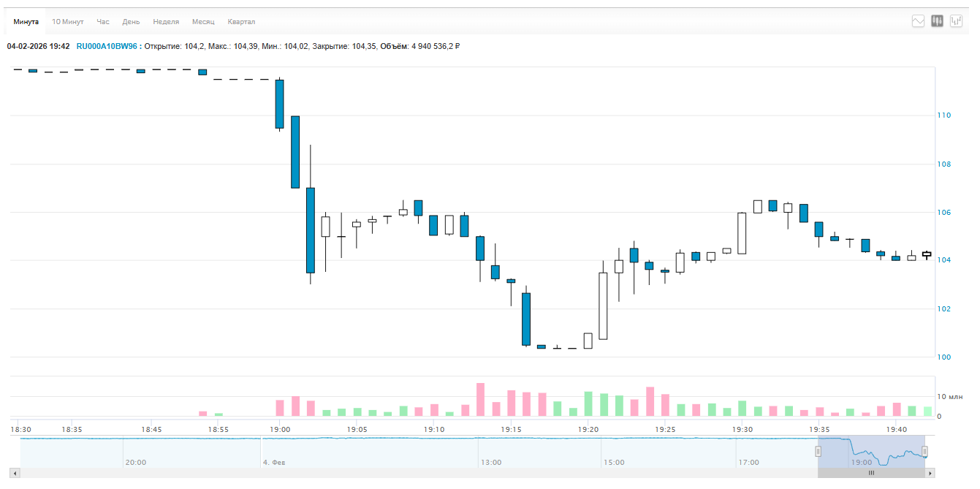Select the Минута timeframe tab
The height and width of the screenshot is (489, 980).
tap(26, 22)
